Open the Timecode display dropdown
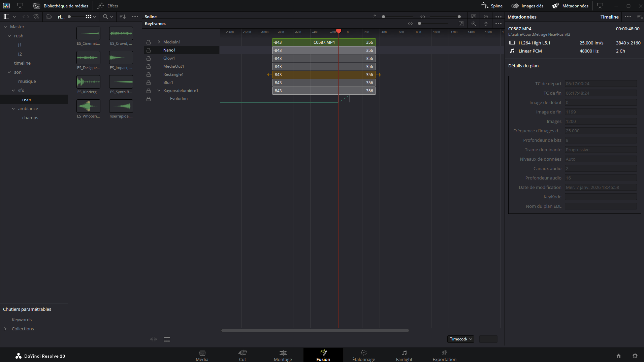Viewport: 644px width, 362px height. pos(460,339)
